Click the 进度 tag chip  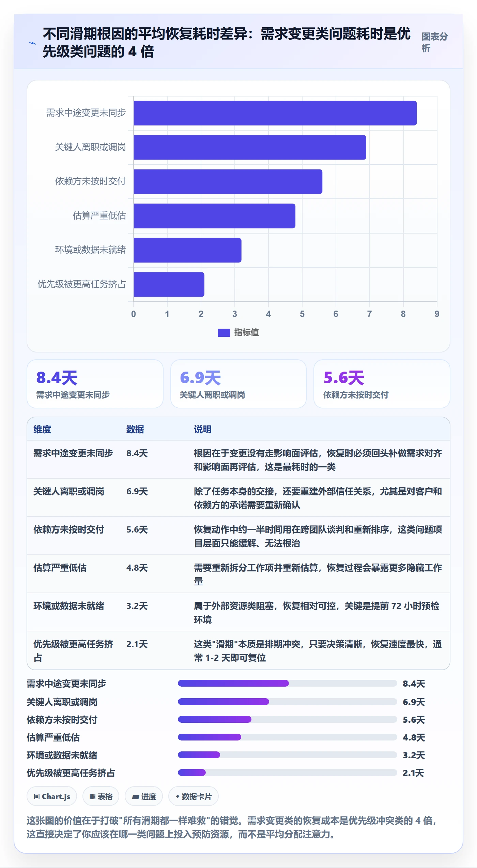[x=144, y=796]
